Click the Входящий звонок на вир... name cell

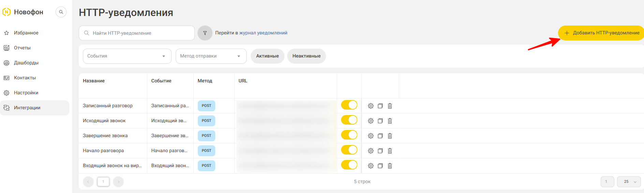[x=112, y=166]
